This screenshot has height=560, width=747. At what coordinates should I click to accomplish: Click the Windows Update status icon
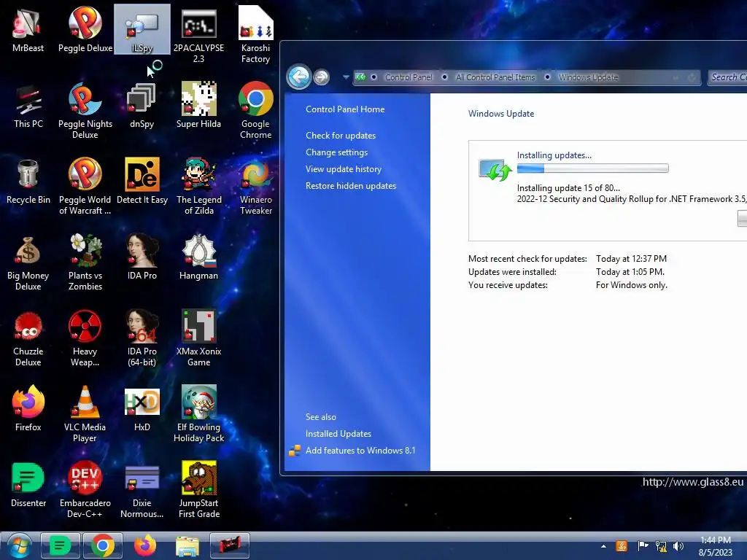pos(495,170)
